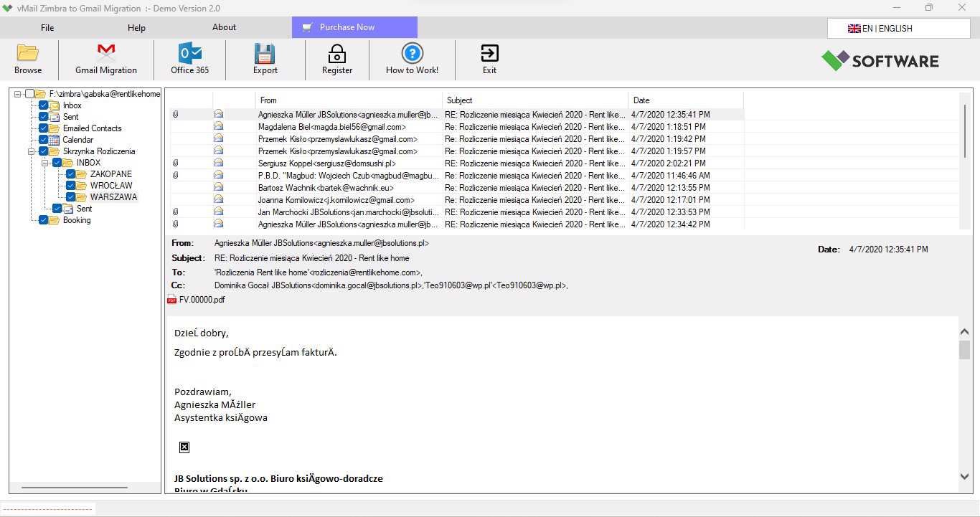Click the Export floppy disk icon
Image resolution: width=980 pixels, height=517 pixels.
tap(265, 54)
